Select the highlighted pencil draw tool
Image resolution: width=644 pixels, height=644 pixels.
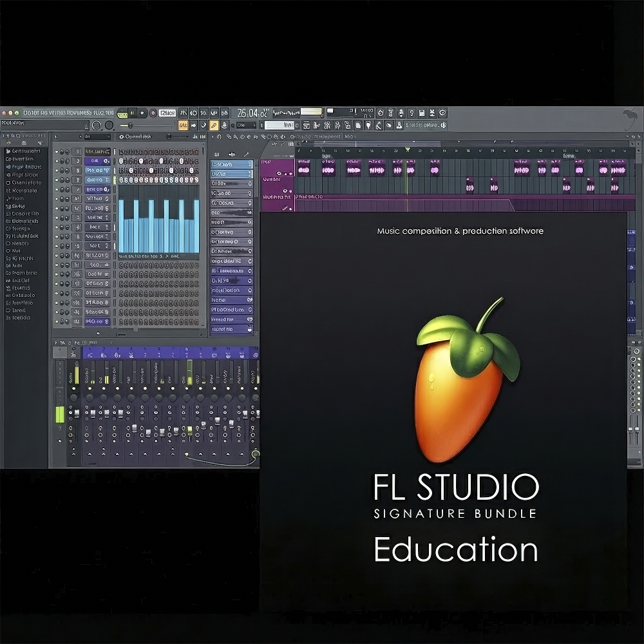pos(214,125)
